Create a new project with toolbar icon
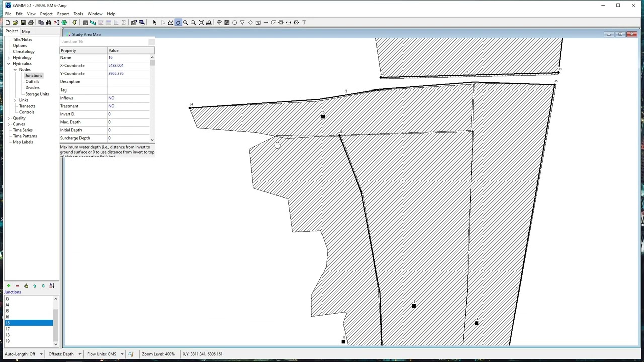Viewport: 644px width, 362px height. (x=8, y=22)
